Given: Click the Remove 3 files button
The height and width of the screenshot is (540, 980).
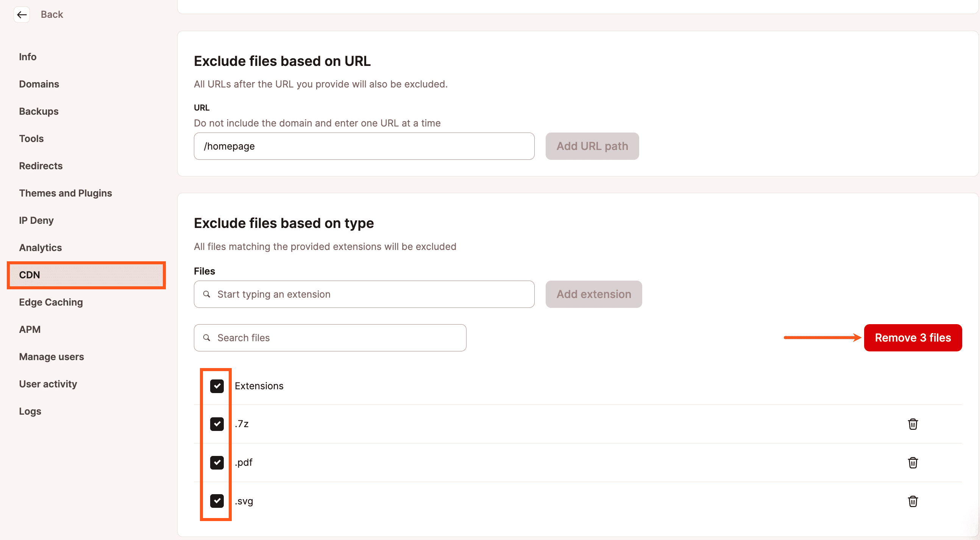Looking at the screenshot, I should [913, 338].
